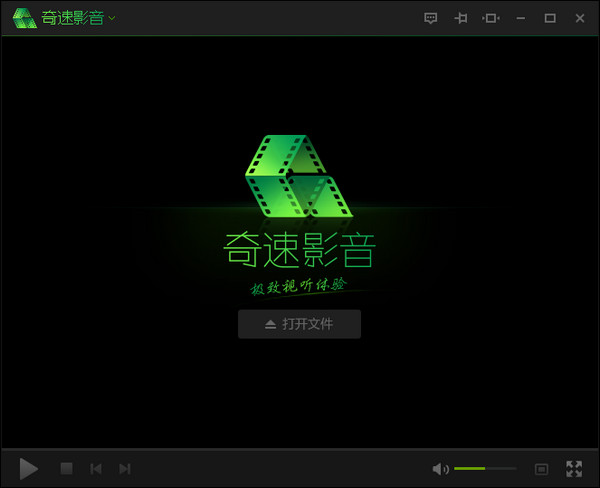Expand the 奇速影音 main menu dropdown arrow
The image size is (600, 488).
pos(112,18)
